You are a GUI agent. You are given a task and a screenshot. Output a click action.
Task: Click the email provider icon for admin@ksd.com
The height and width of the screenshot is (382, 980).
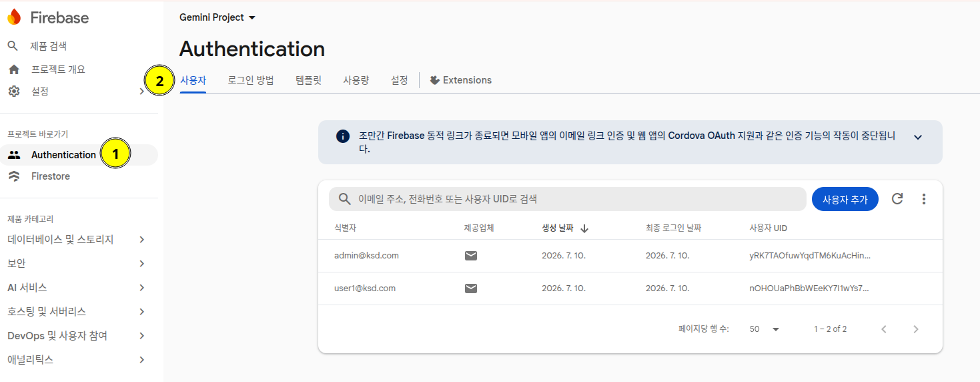point(471,256)
